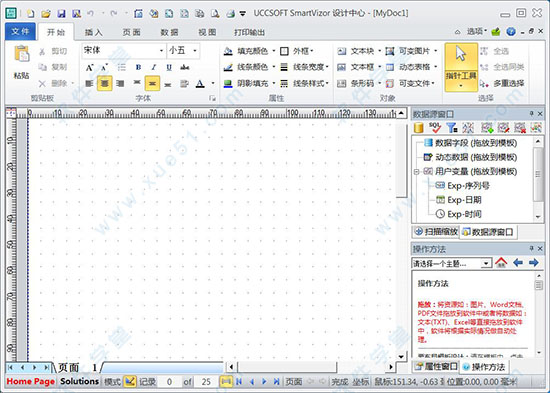Image resolution: width=550 pixels, height=393 pixels.
Task: Click the Cut (剪切) button
Action: tap(53, 51)
